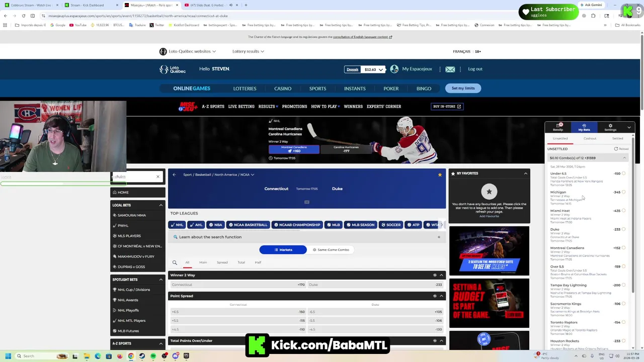Collapse the $0.10 Combo(s) of 12 row
This screenshot has width=644, height=362.
(624, 158)
